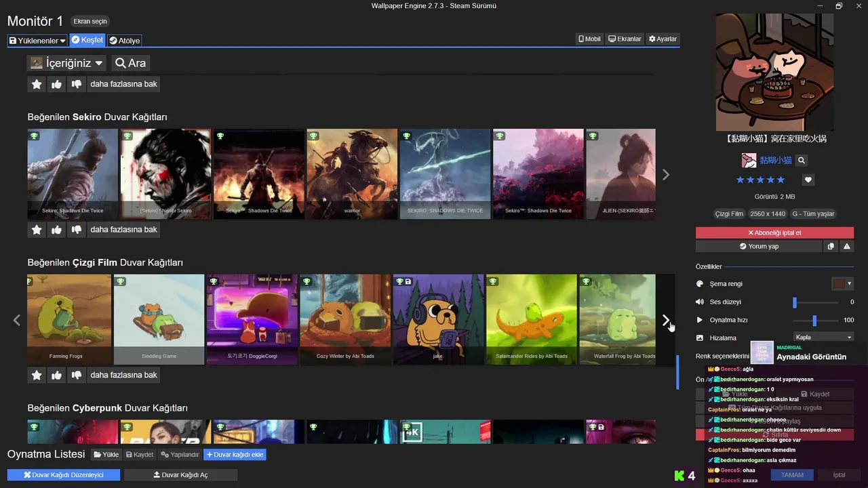Click thumbs-up icon directly below İçeriğiniz dropdown
Screen dimensions: 868x488
56,84
